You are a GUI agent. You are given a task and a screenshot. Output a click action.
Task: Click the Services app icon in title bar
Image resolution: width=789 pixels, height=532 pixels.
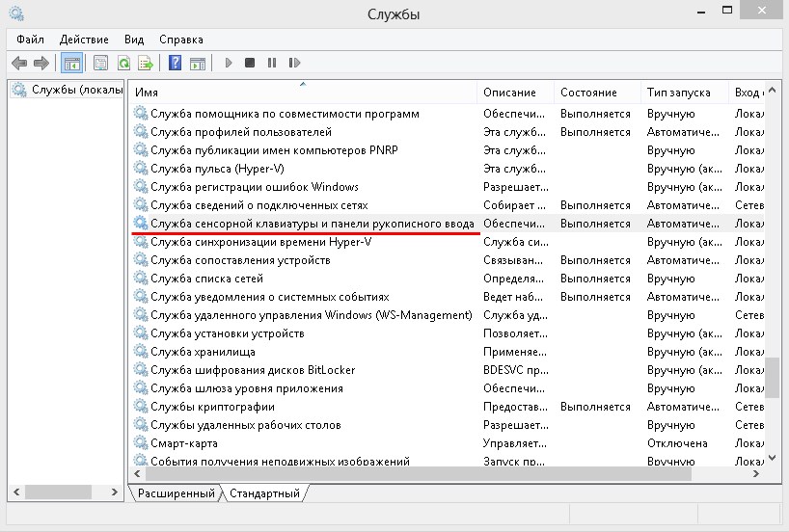pyautogui.click(x=16, y=13)
